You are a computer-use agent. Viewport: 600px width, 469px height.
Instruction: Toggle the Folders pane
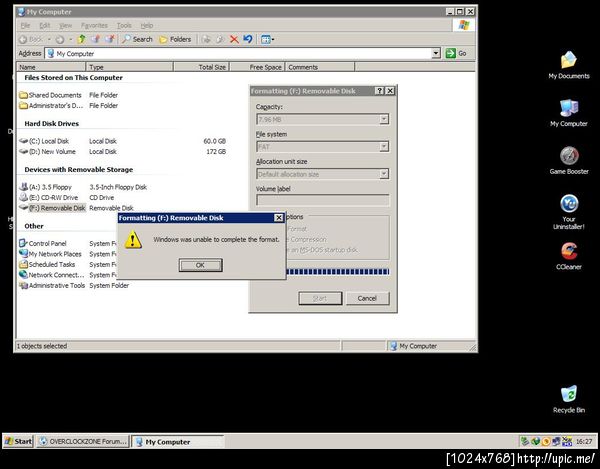coord(175,39)
